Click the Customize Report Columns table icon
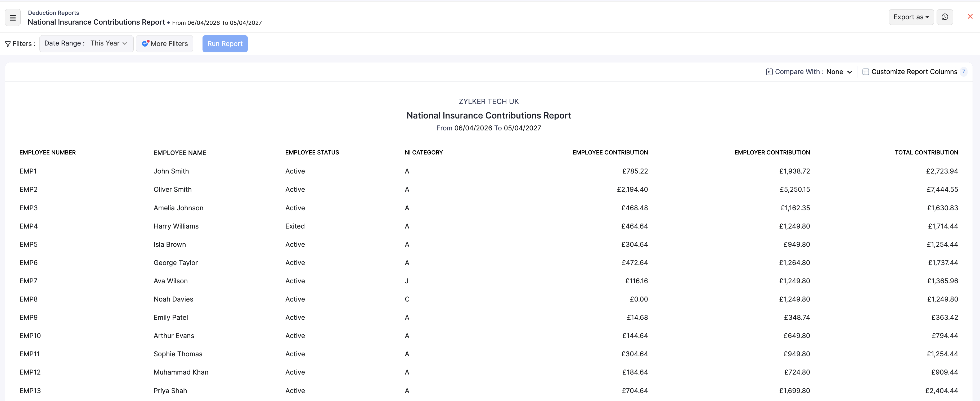This screenshot has width=980, height=401. (x=865, y=72)
